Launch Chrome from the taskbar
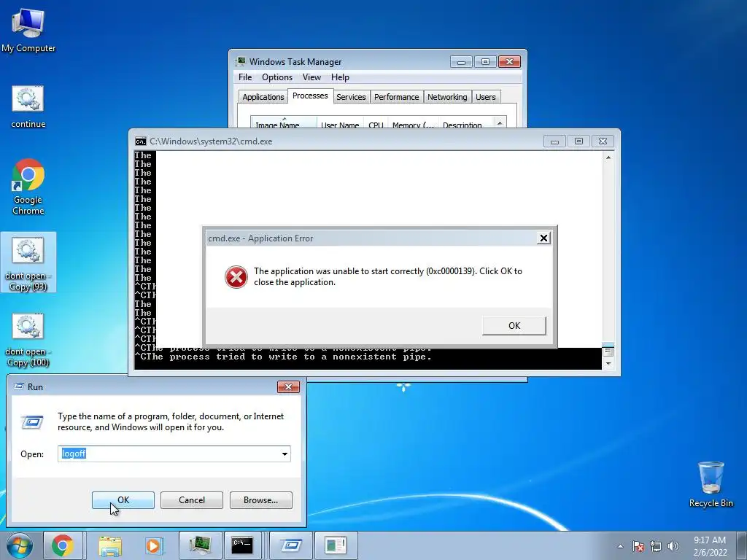This screenshot has height=560, width=747. point(63,545)
